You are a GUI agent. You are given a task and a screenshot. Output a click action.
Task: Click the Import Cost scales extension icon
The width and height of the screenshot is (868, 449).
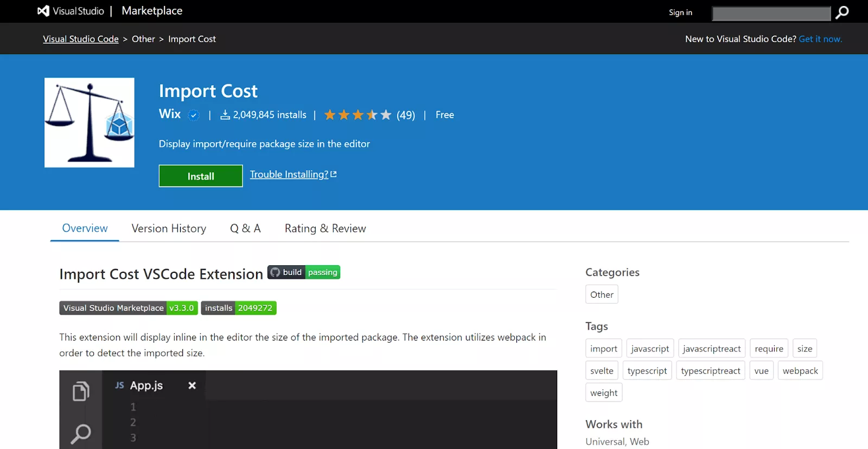coord(90,123)
